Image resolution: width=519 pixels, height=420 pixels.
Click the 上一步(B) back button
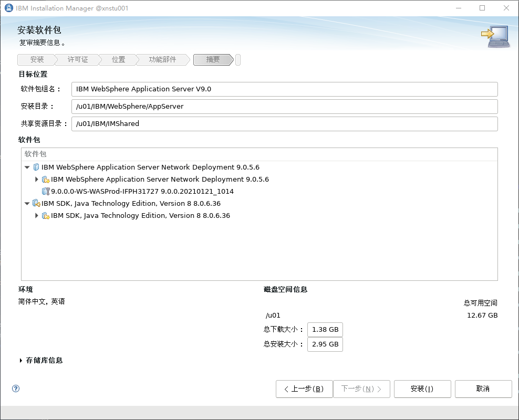[304, 389]
